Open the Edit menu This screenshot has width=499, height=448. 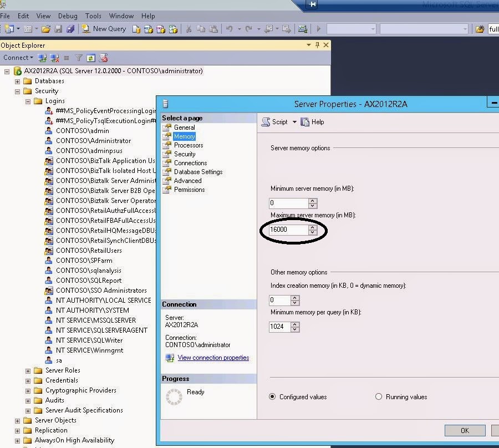23,16
